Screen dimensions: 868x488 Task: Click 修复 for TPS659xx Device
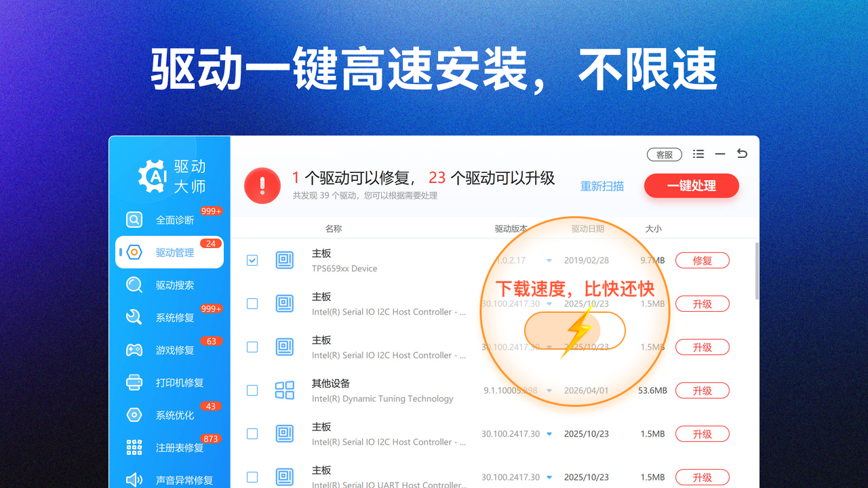(x=703, y=260)
